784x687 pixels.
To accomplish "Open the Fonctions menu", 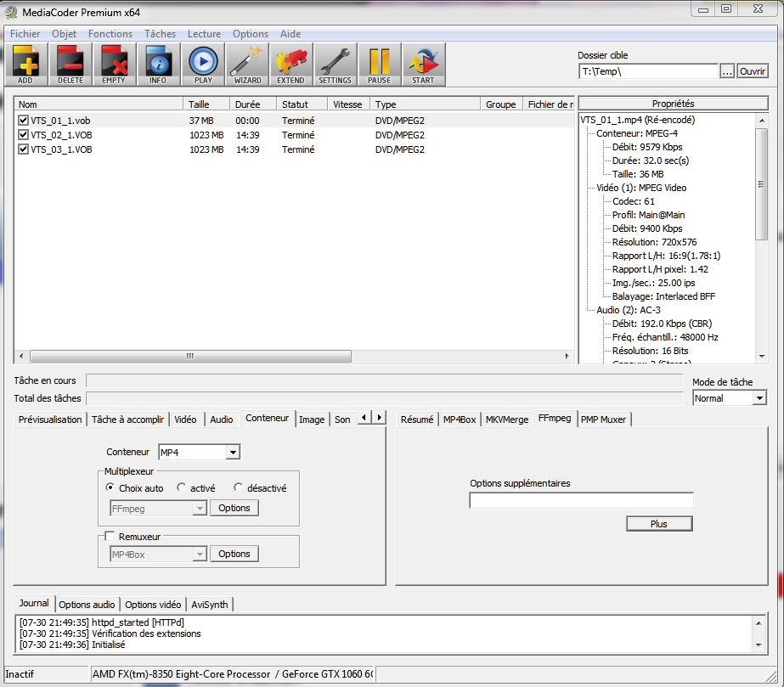I will click(x=110, y=33).
